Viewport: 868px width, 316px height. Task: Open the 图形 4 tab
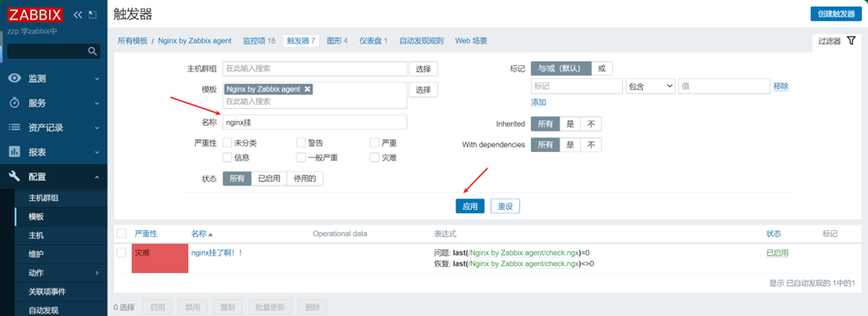pyautogui.click(x=337, y=41)
